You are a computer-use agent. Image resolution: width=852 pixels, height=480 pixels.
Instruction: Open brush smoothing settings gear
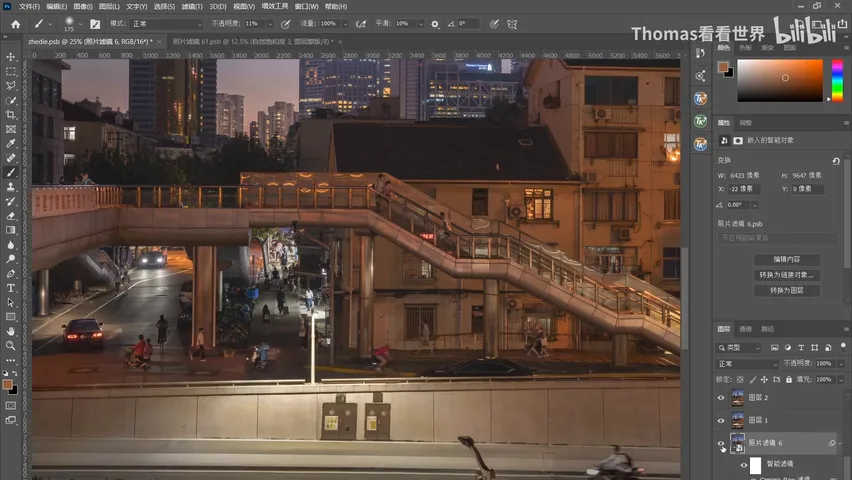(x=435, y=24)
